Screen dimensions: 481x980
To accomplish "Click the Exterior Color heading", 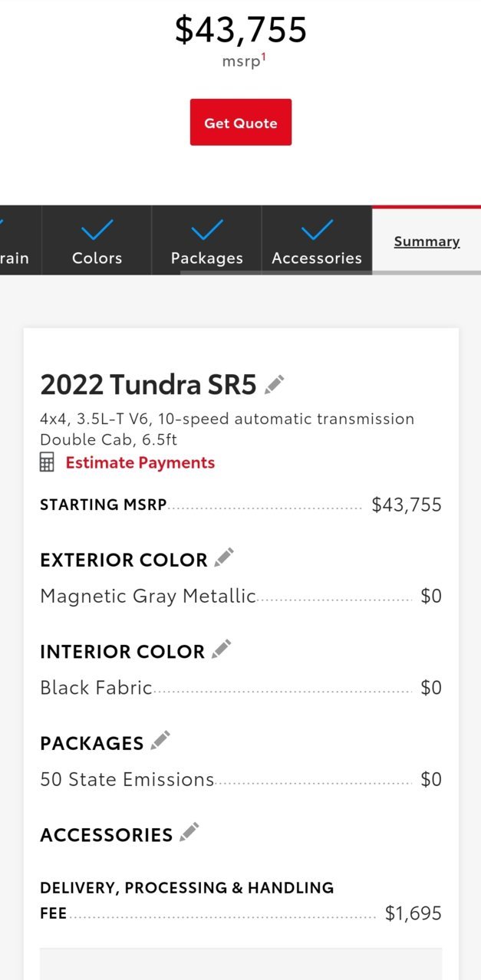I will (x=124, y=560).
